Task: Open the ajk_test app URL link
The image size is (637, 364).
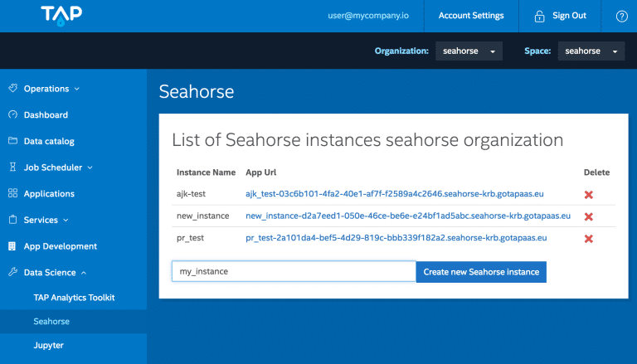Action: 395,194
